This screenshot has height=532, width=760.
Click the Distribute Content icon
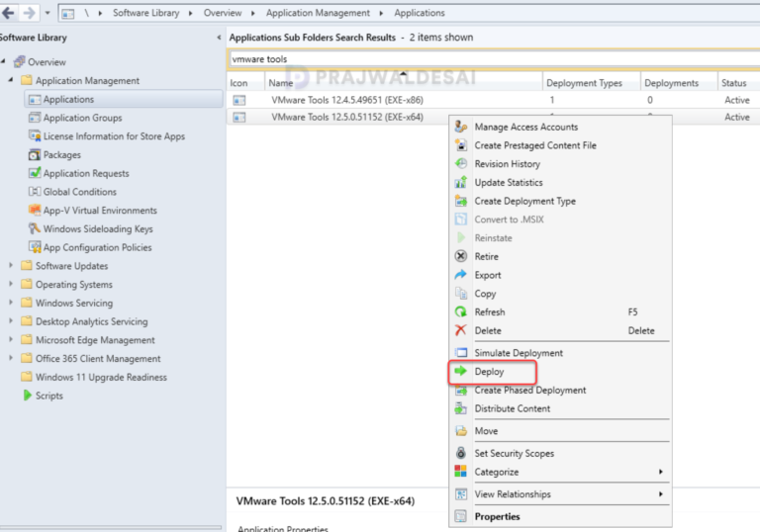(x=460, y=408)
